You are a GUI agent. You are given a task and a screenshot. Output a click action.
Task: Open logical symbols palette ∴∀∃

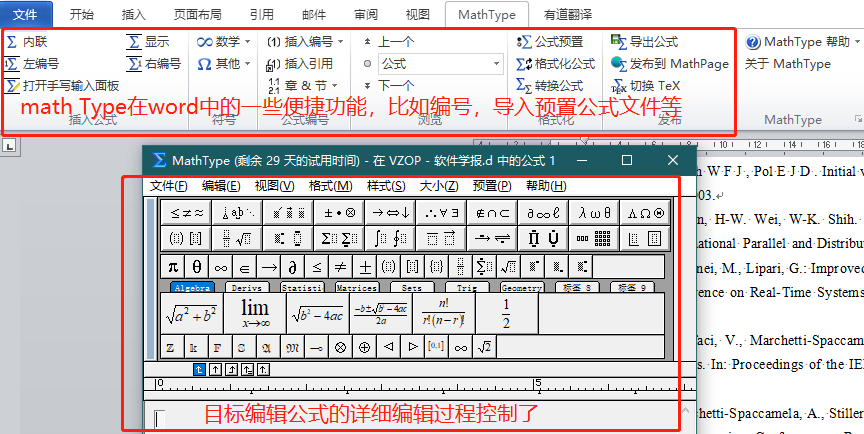[441, 213]
